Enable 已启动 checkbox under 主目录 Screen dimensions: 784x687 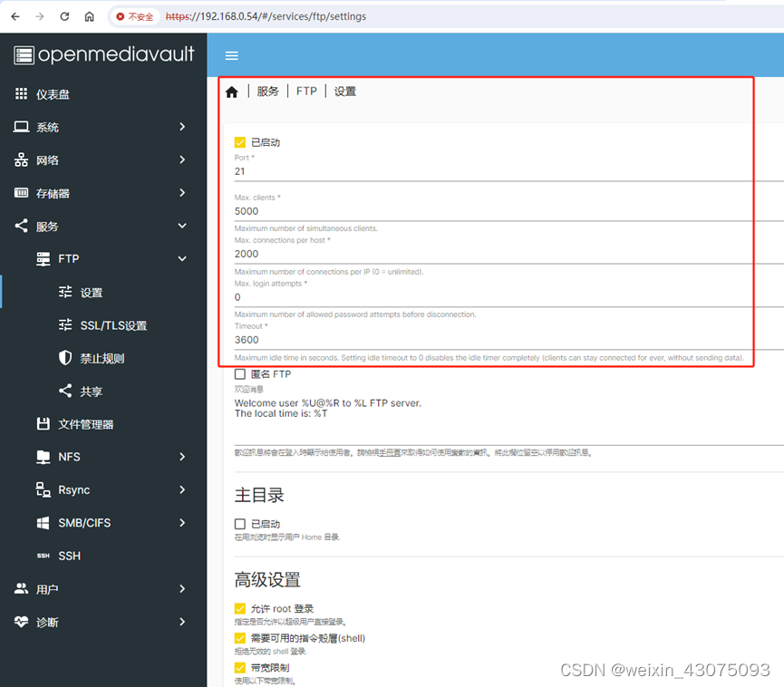(240, 524)
